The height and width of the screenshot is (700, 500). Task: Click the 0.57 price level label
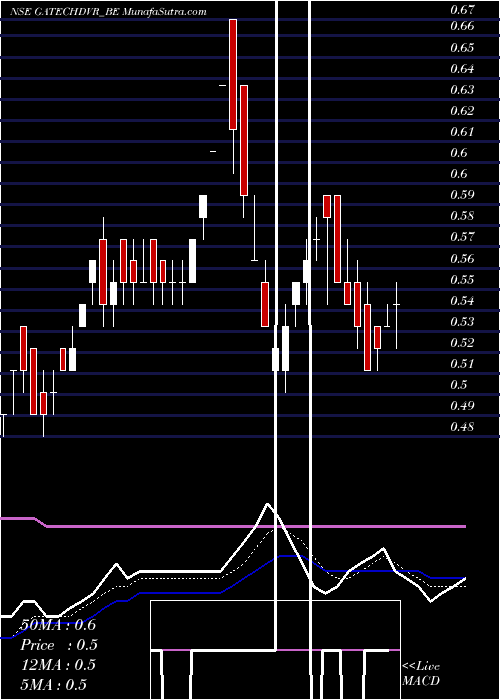pos(462,237)
